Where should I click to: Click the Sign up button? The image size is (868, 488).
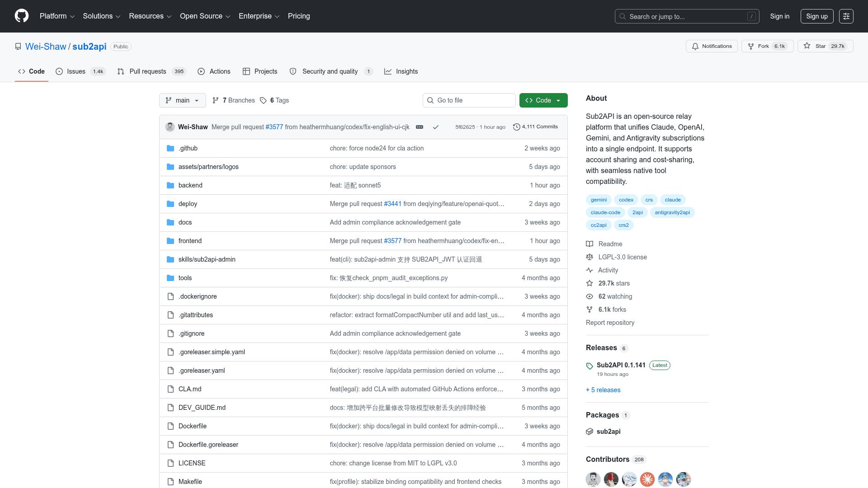coord(817,16)
